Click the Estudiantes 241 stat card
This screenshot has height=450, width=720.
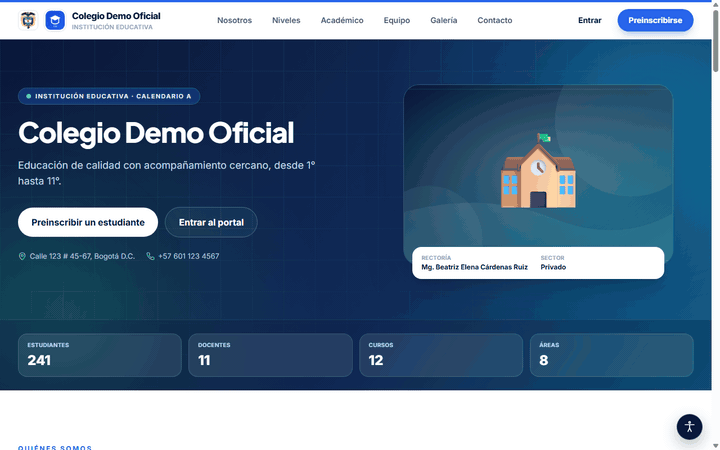click(x=100, y=355)
